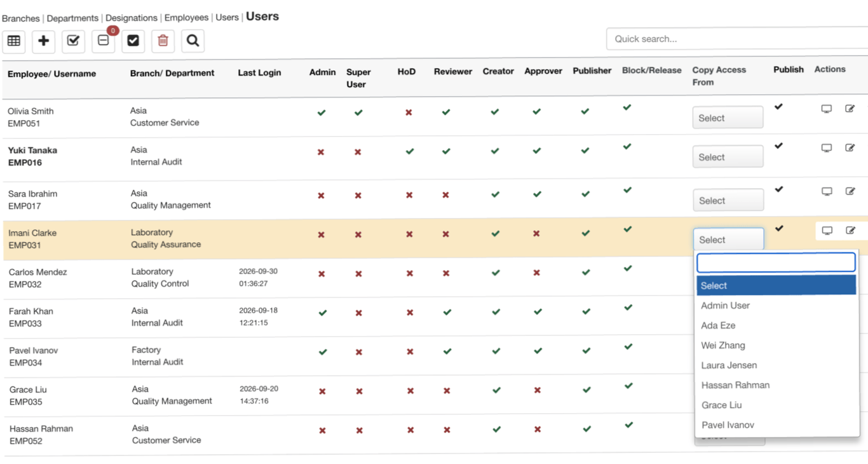Screen dimensions: 868x464
Task: Click the Quick search input field
Action: click(x=737, y=39)
